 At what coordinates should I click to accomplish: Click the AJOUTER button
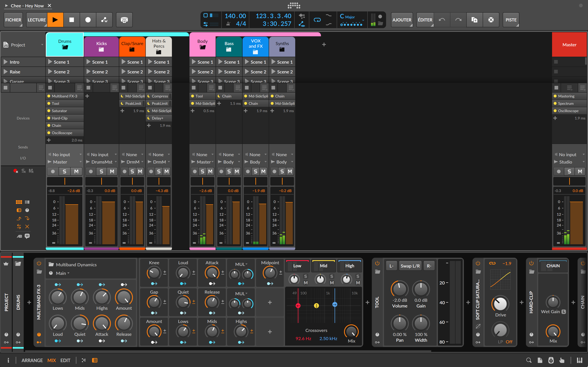tap(402, 20)
